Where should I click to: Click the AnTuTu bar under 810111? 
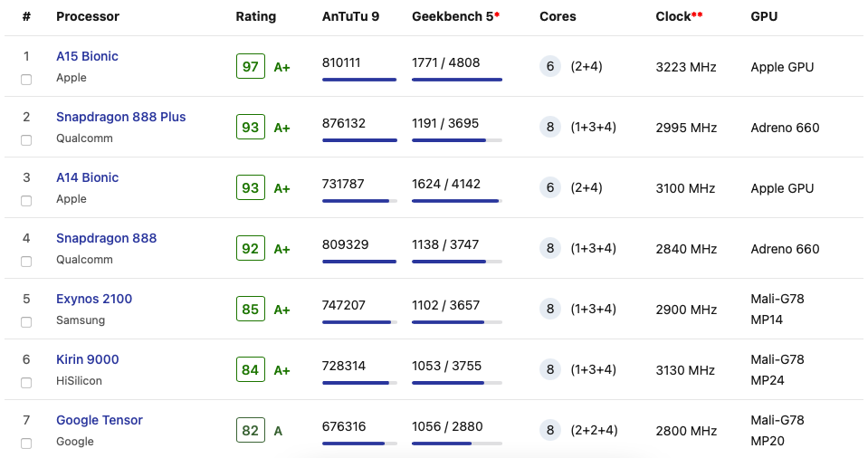pyautogui.click(x=359, y=80)
